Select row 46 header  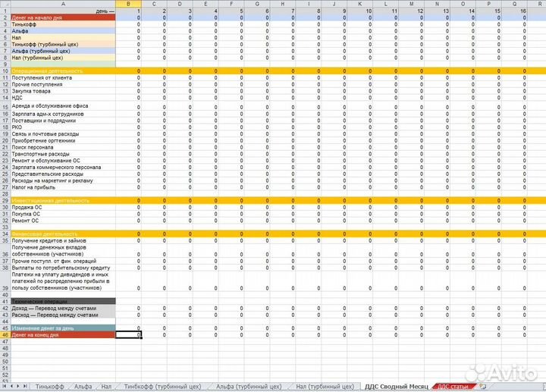[5, 334]
